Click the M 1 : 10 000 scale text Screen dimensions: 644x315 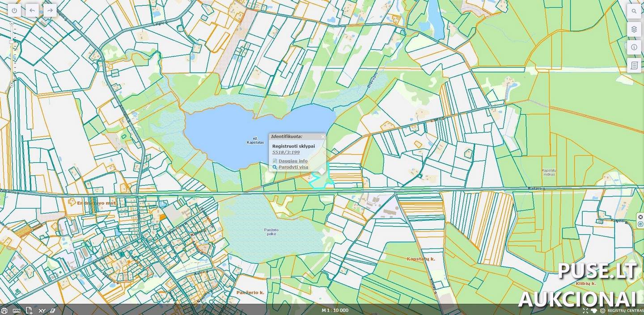(x=335, y=310)
